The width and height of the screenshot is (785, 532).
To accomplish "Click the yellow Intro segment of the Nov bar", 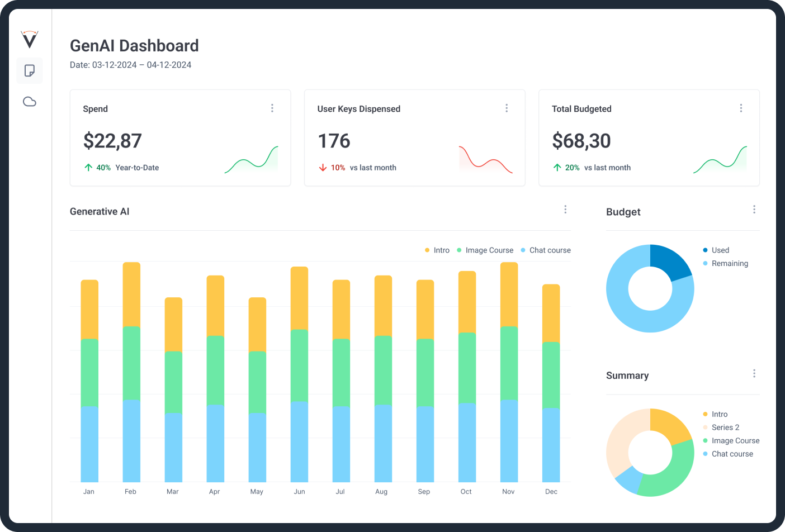I will tap(509, 294).
